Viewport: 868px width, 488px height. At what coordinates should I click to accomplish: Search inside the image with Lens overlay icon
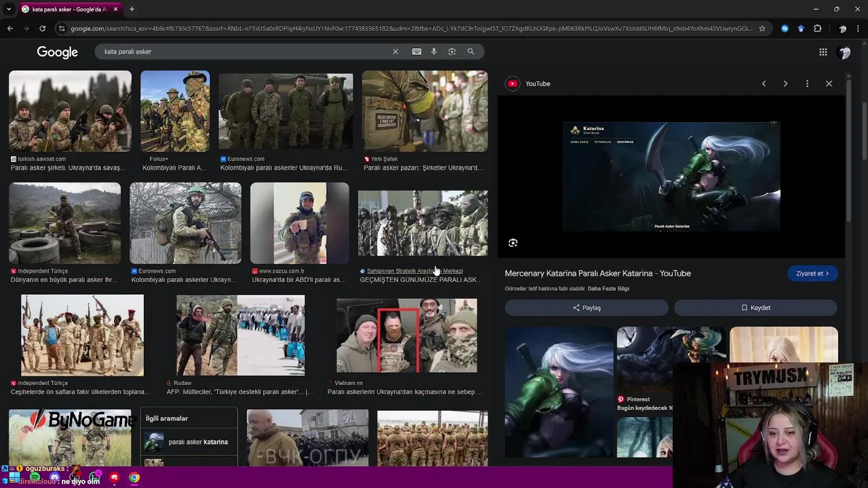tap(513, 243)
